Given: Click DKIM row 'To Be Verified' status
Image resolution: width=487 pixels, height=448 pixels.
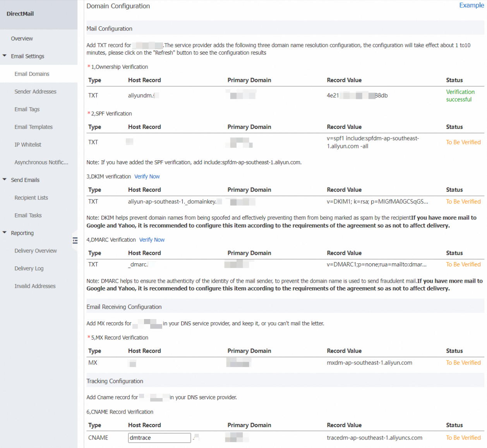Looking at the screenshot, I should point(463,202).
